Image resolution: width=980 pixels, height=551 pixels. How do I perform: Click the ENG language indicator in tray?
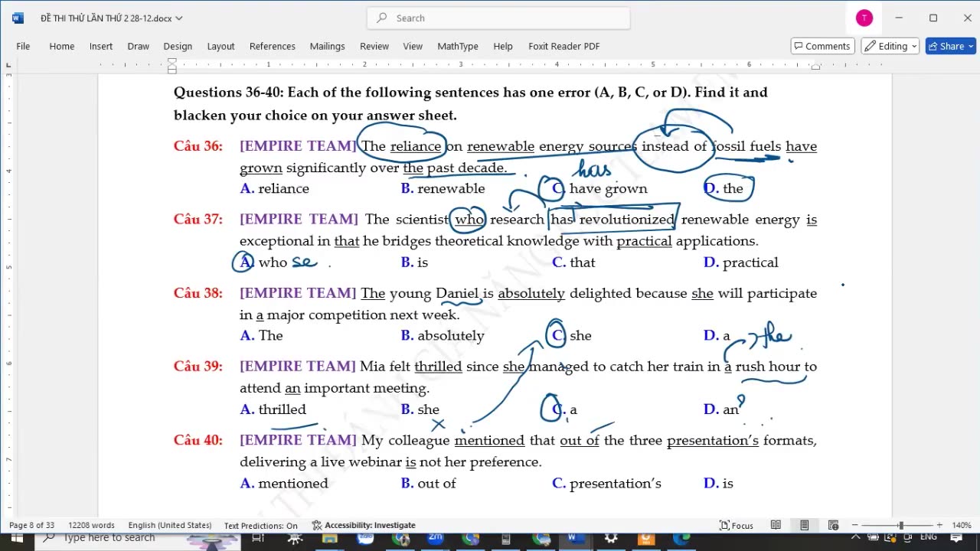pos(928,538)
